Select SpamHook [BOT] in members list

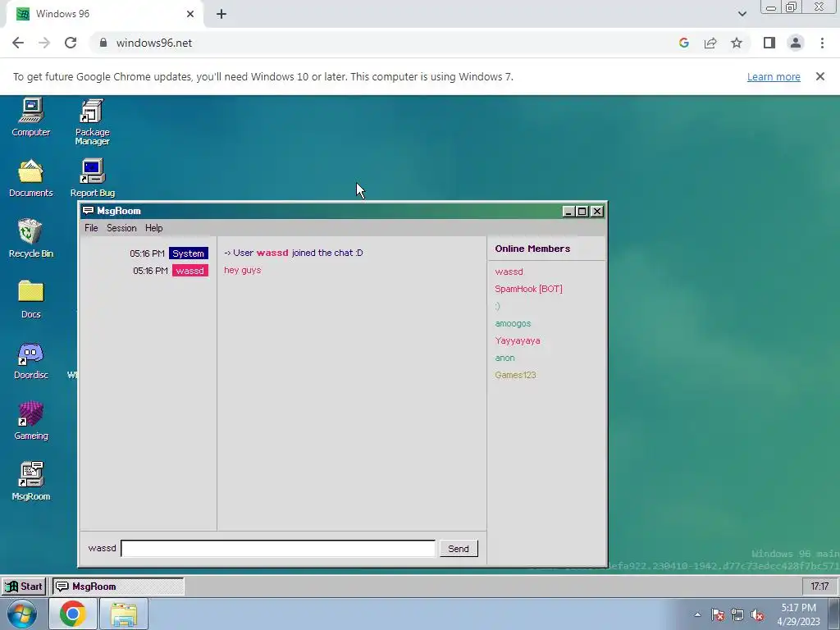tap(528, 289)
